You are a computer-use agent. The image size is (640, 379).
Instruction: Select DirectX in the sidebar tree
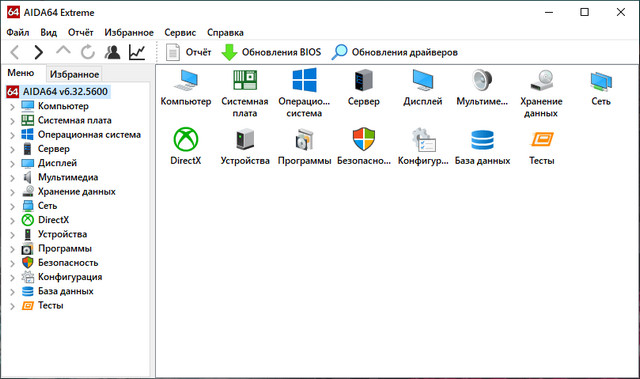tap(53, 220)
